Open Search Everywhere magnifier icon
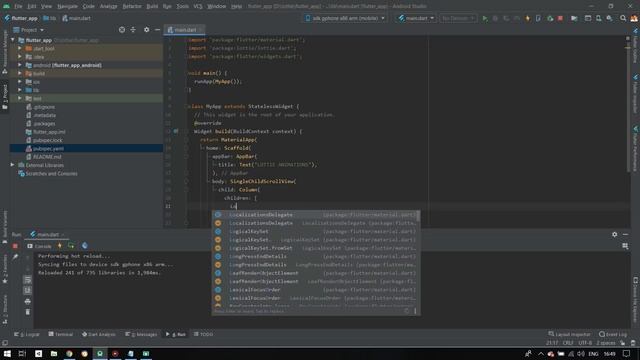The image size is (640, 360). (623, 18)
